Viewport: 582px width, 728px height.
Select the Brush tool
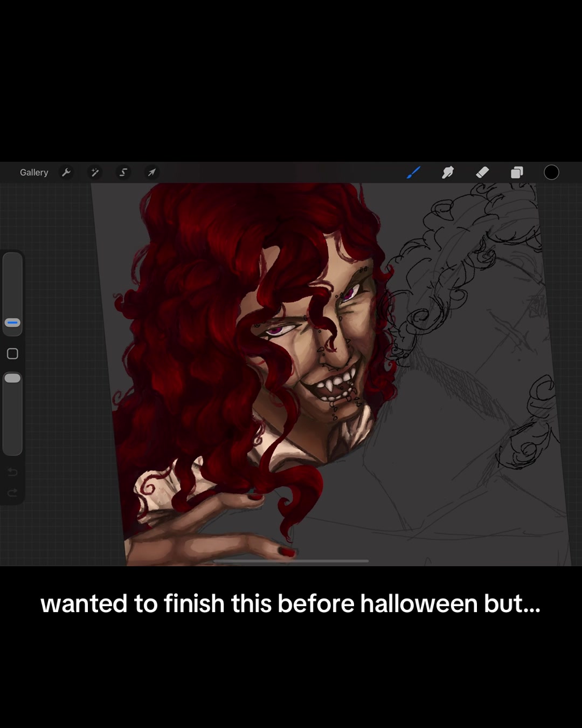413,173
